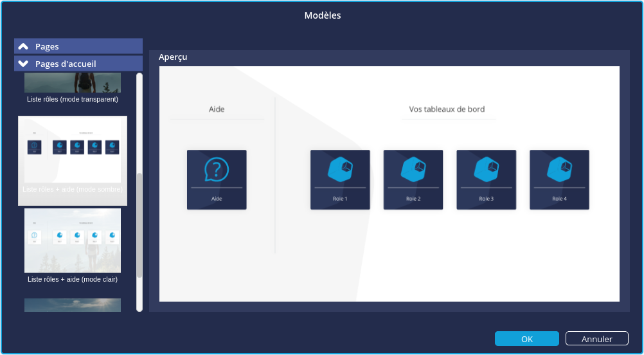
Task: Choose Liste rôles + aide (mode clair) template
Action: pyautogui.click(x=72, y=240)
